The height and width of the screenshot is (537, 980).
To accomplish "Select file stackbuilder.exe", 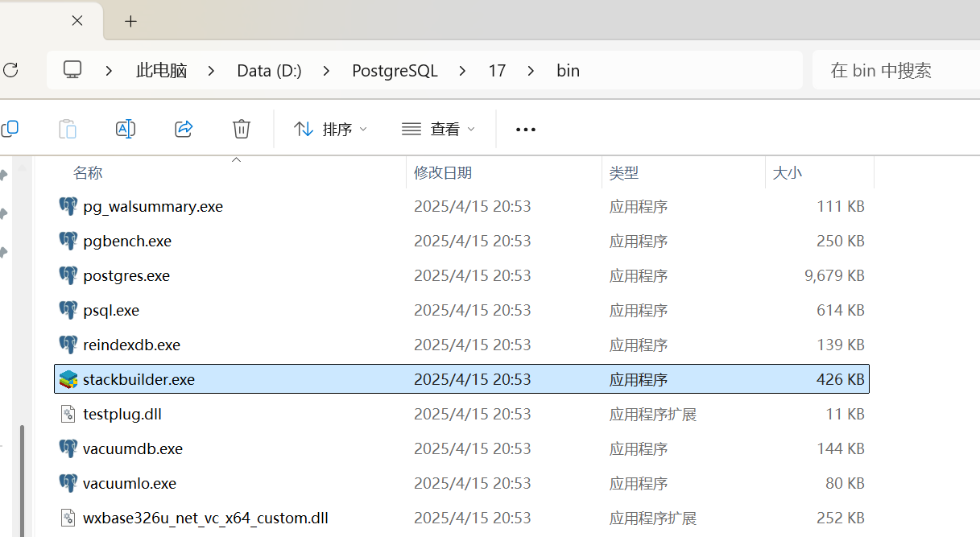I will (139, 379).
